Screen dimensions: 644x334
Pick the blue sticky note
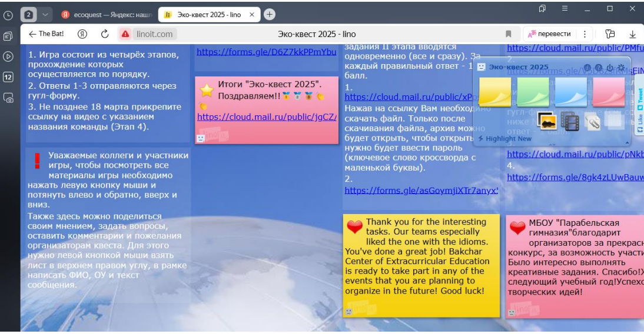pos(570,92)
